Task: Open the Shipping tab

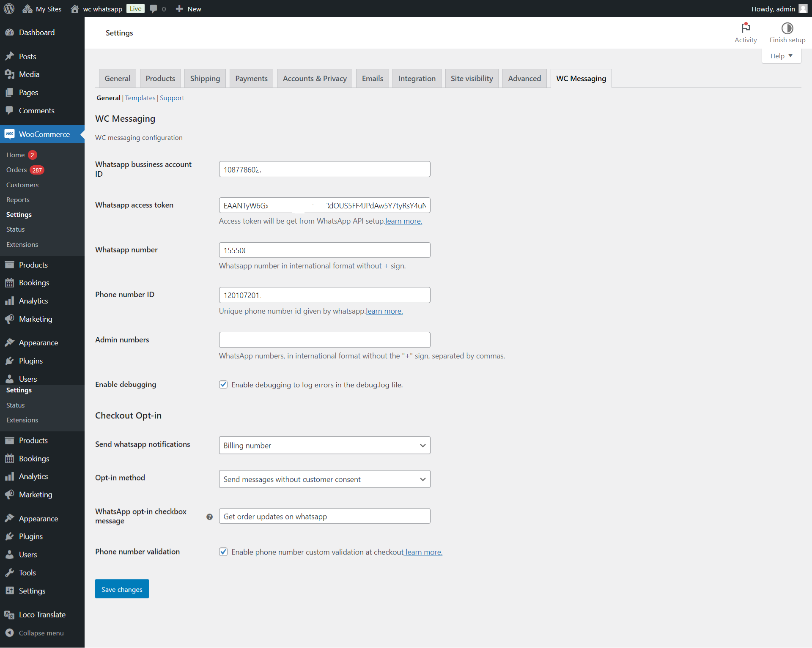Action: (205, 79)
